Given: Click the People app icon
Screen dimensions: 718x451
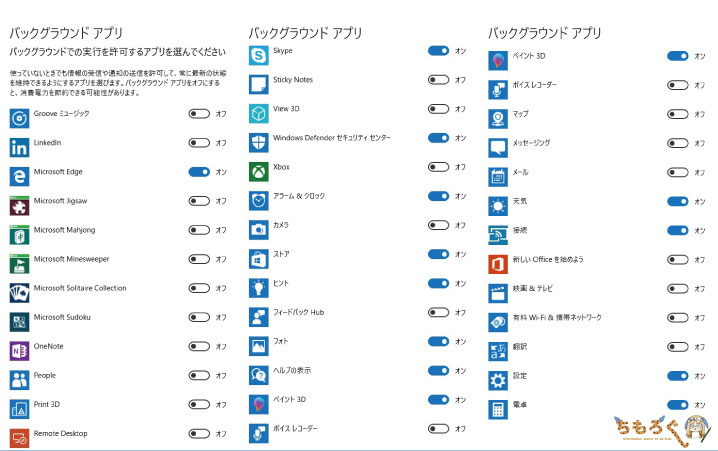Looking at the screenshot, I should (x=19, y=380).
